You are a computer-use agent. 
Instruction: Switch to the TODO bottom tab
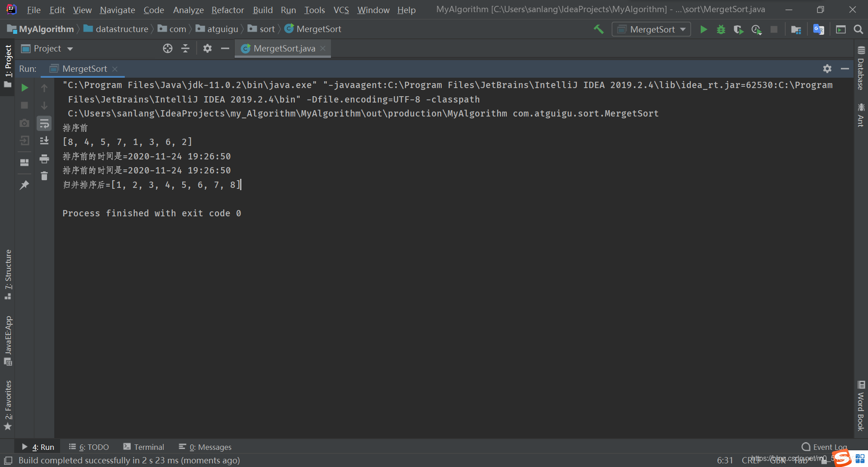89,447
